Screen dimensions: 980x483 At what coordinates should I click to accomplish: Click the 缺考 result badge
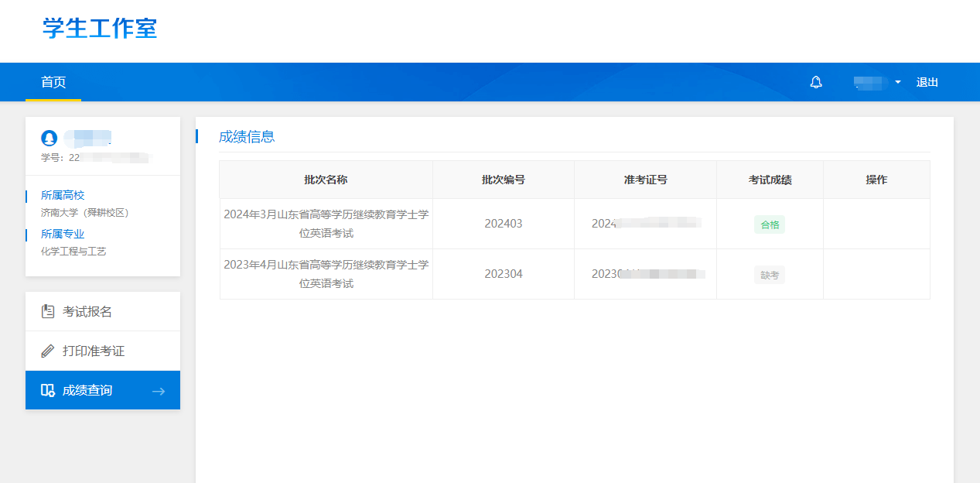(769, 274)
